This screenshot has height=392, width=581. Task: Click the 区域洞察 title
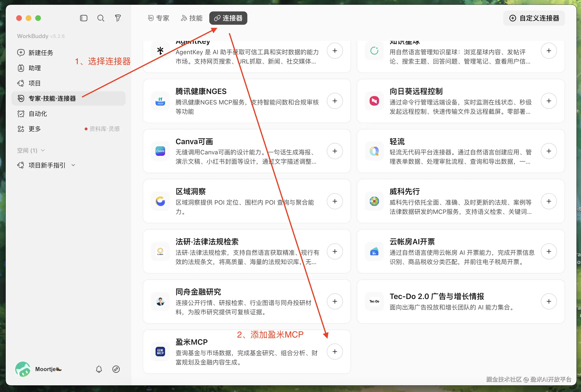point(190,191)
